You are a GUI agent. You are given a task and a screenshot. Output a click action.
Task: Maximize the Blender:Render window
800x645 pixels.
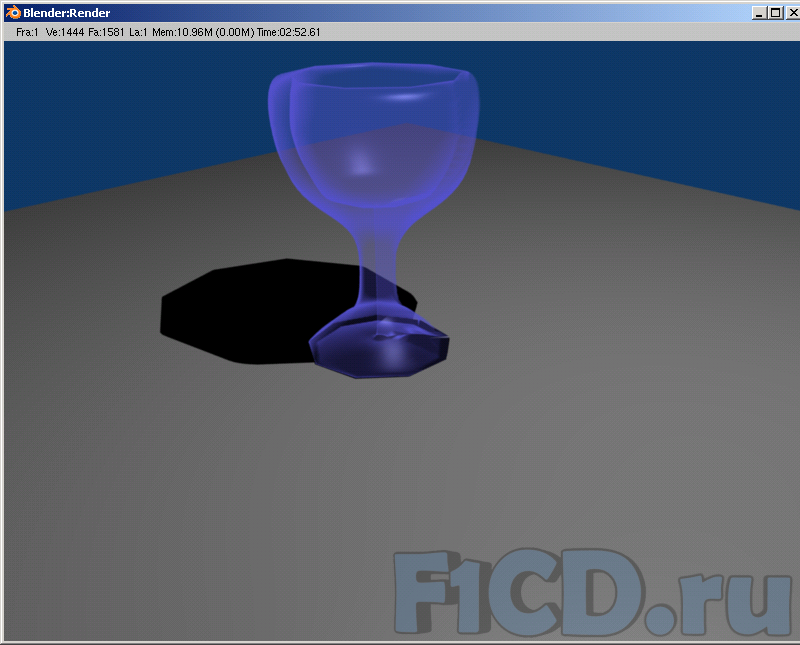[776, 13]
